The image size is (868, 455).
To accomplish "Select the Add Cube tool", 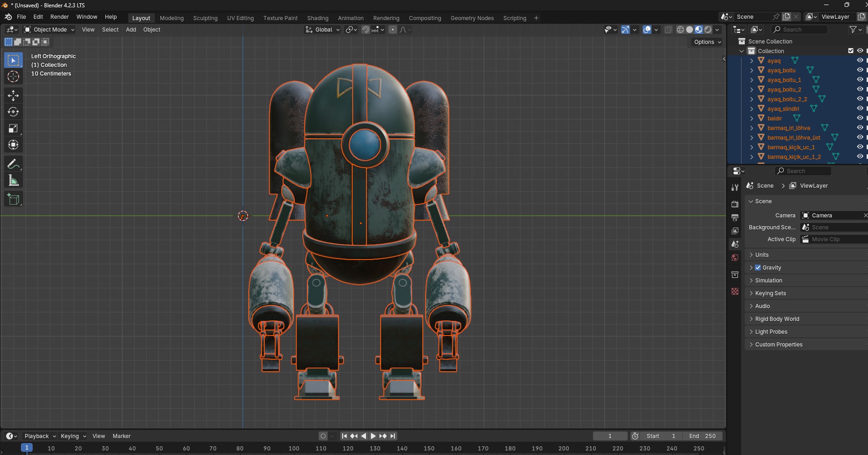I will (x=13, y=199).
